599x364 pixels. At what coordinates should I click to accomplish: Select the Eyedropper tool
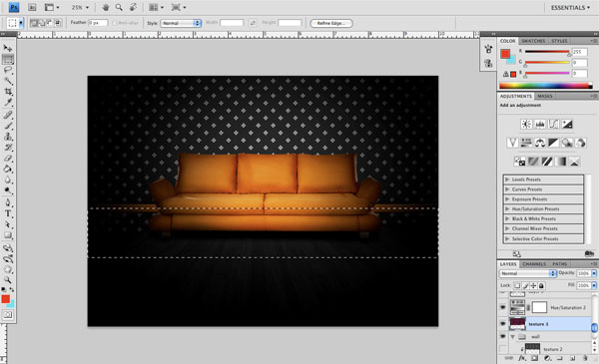pos(8,103)
